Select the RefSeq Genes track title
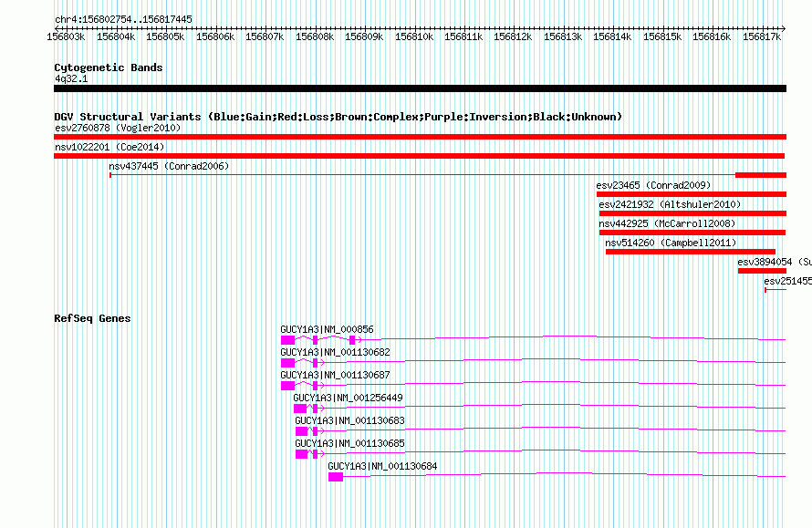The image size is (812, 528). click(x=92, y=318)
